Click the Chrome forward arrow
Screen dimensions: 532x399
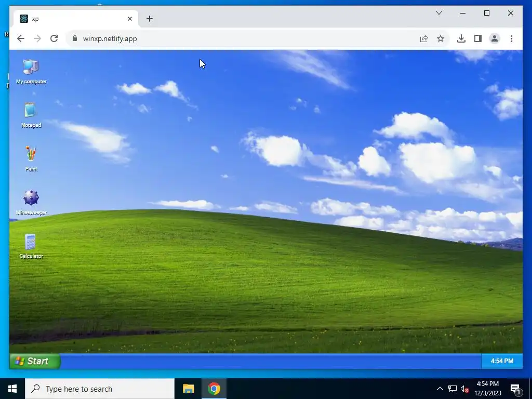[37, 38]
